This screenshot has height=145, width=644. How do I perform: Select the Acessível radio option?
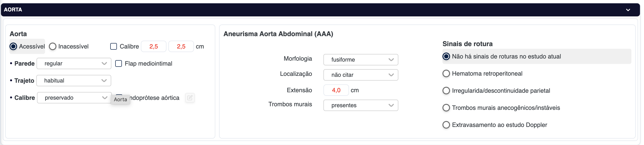(14, 47)
